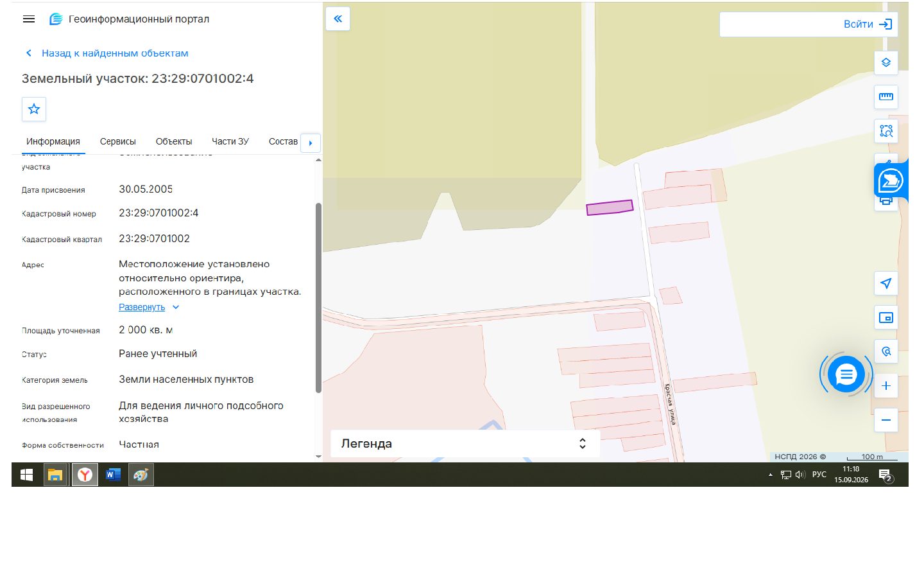Expand address using the chevron beside Развернуть

(x=176, y=307)
